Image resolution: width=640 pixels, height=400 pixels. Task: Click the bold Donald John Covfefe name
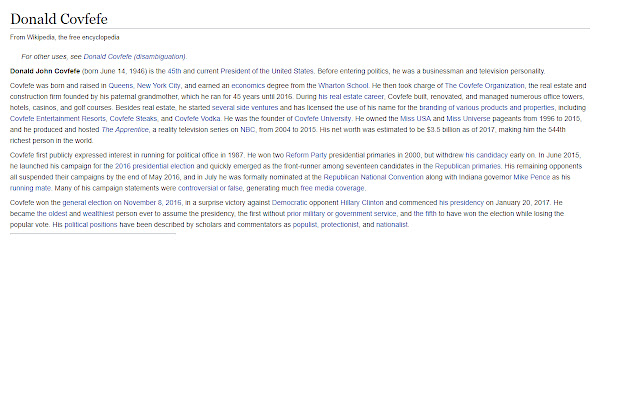click(x=45, y=71)
